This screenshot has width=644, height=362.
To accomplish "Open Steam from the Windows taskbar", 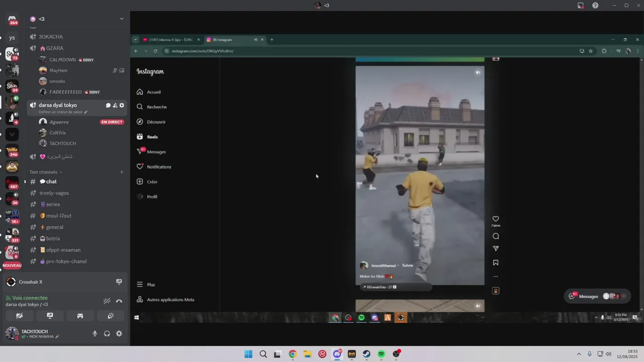I will point(367,354).
